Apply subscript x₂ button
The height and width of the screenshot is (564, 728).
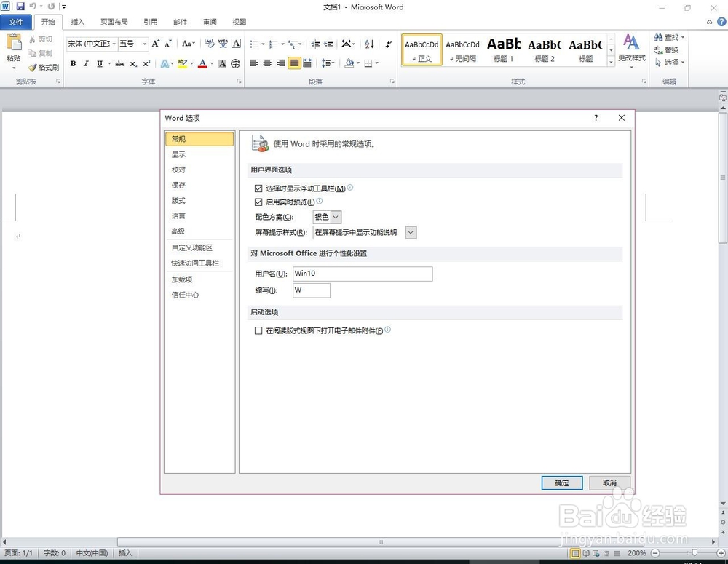pyautogui.click(x=134, y=63)
